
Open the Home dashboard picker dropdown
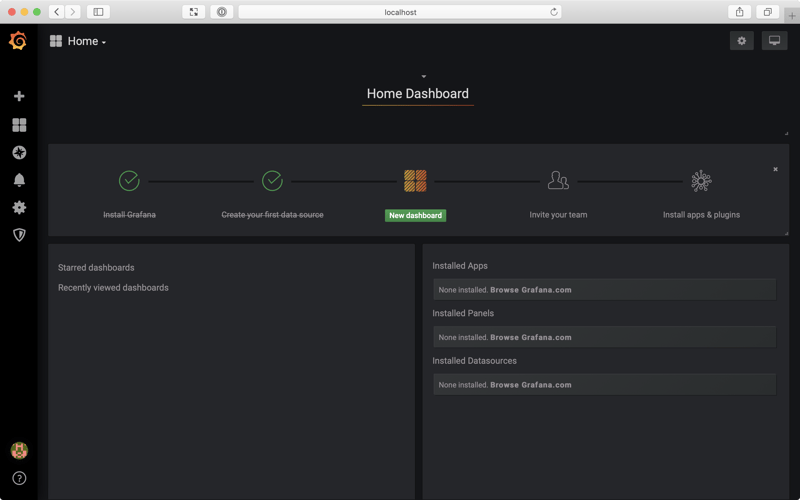(x=78, y=41)
